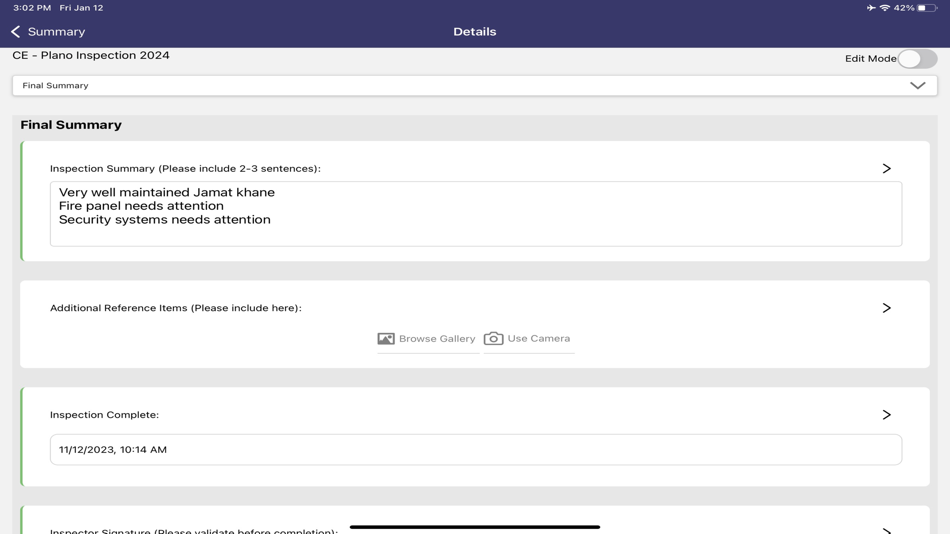Click the Inspection Complete date field
Image resolution: width=950 pixels, height=534 pixels.
[x=476, y=450]
